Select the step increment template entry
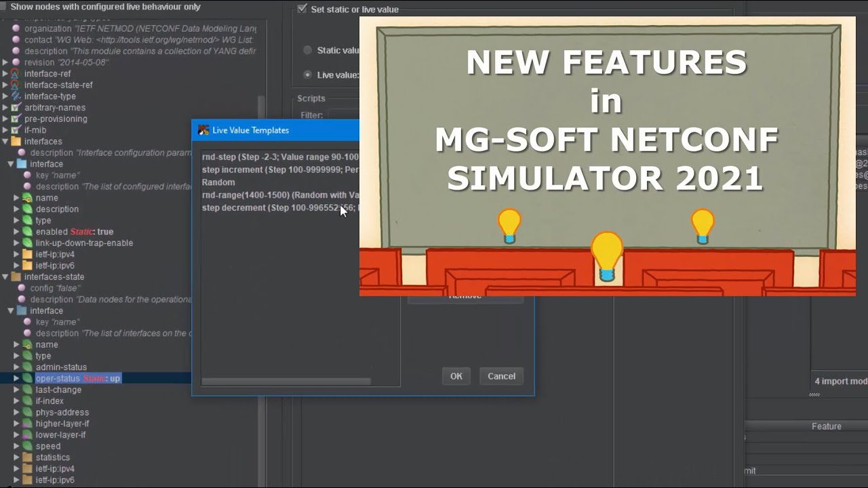 pos(280,169)
